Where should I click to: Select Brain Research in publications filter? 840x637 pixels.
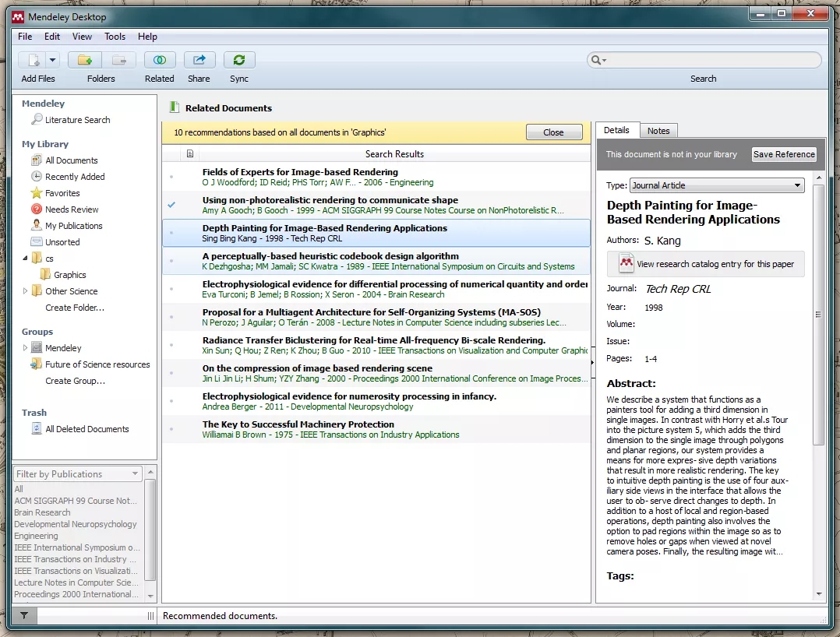tap(42, 512)
